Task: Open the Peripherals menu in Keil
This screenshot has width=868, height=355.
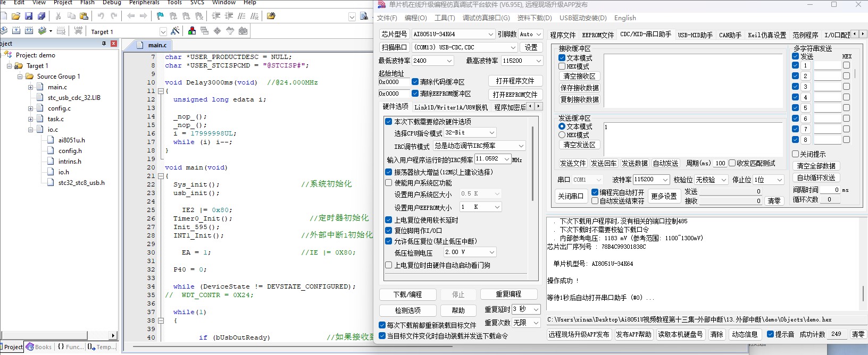Action: pos(144,3)
